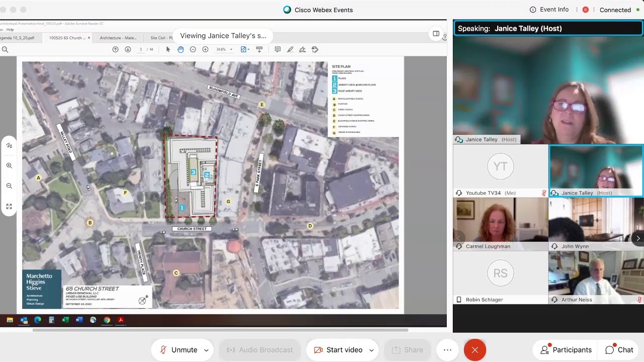Select Arthur Neiss video thumbnail

(596, 278)
